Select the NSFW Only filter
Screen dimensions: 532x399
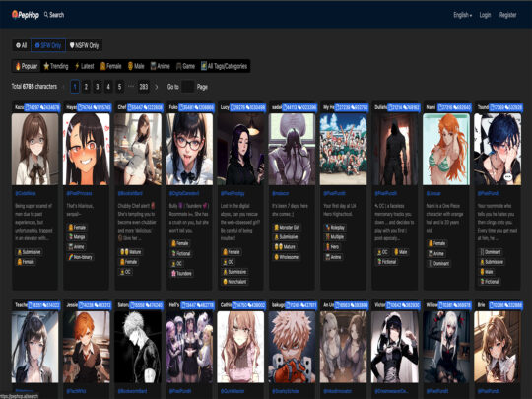(84, 45)
